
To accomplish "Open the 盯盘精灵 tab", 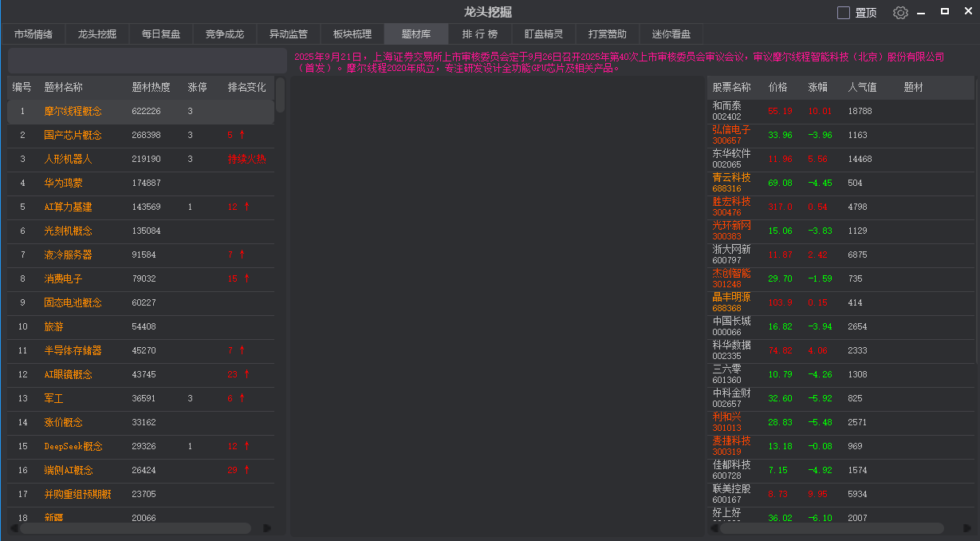I will (x=544, y=34).
